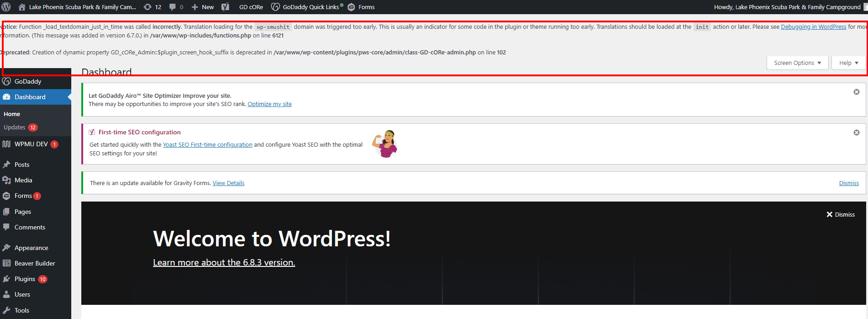This screenshot has width=868, height=319.
Task: Click the Yoast assistant illustration
Action: (385, 144)
